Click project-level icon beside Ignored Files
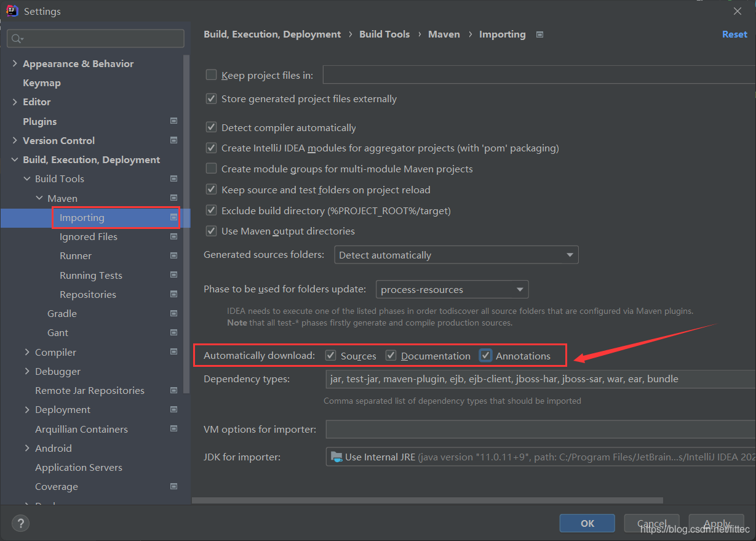 173,236
